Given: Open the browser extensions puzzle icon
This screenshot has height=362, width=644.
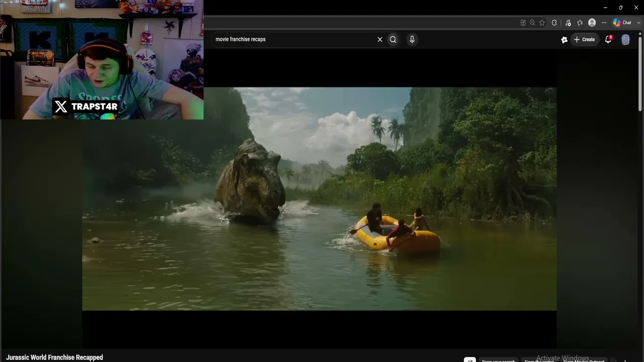Looking at the screenshot, I should click(554, 23).
